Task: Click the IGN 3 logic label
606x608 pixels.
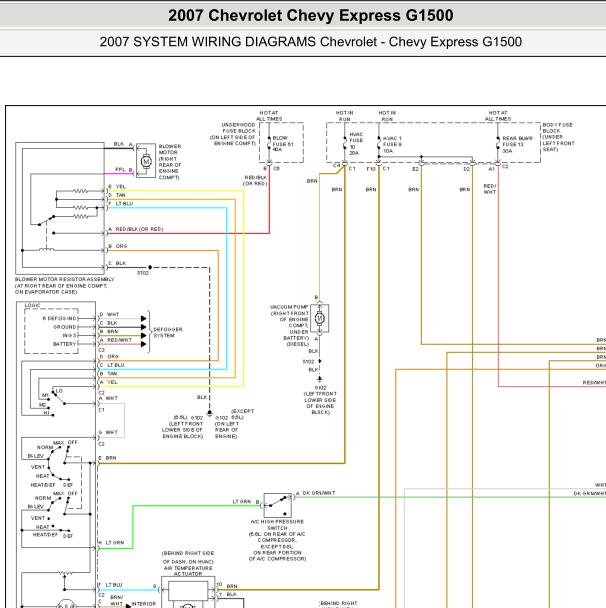Action: coord(70,335)
